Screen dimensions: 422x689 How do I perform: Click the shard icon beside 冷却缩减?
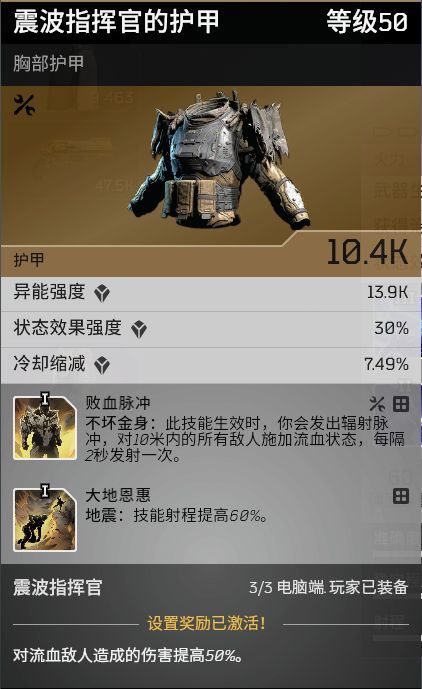click(x=102, y=365)
